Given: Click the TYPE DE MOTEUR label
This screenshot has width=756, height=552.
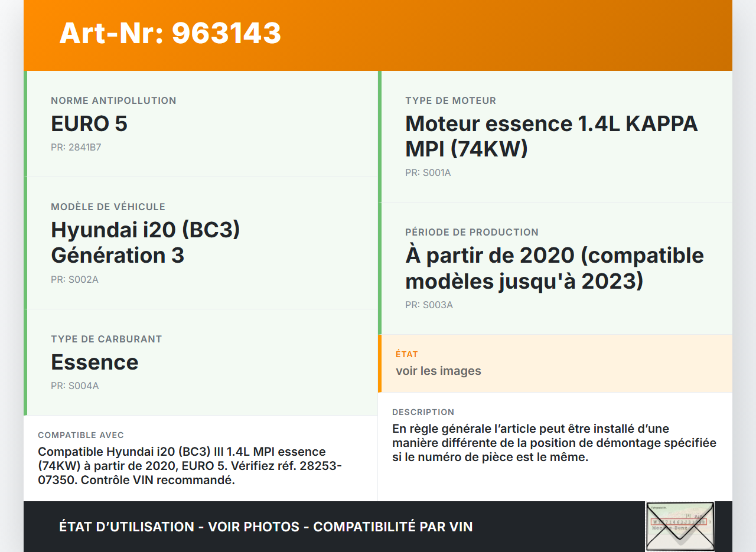Looking at the screenshot, I should pos(451,100).
